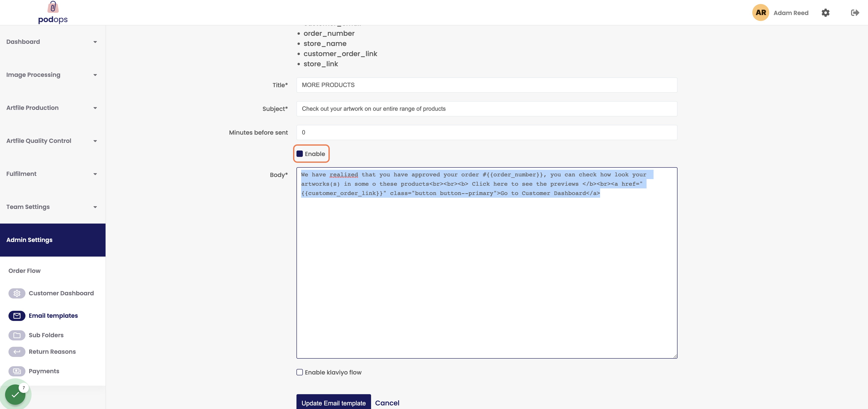Viewport: 868px width, 409px height.
Task: Open Customer Dashboard in sidebar
Action: pos(61,293)
